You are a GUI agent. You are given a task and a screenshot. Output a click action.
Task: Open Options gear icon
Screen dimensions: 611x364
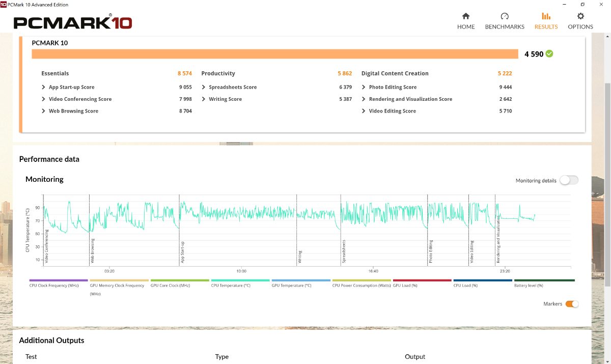[x=580, y=16]
